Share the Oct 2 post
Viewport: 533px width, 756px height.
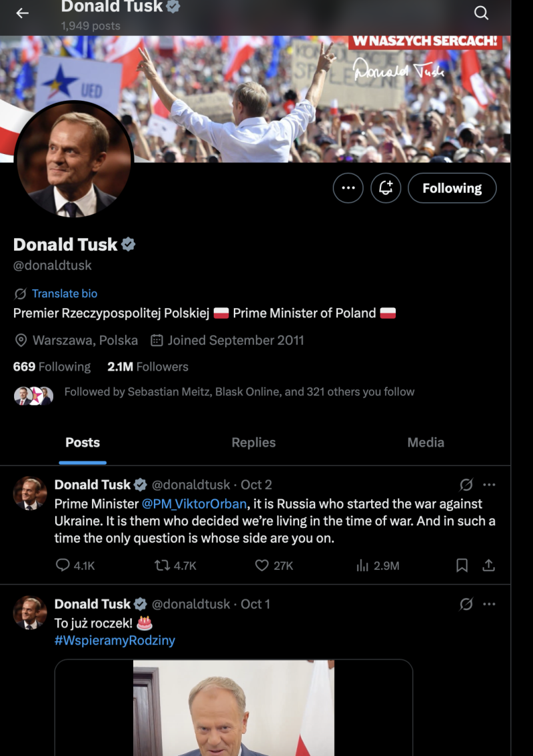[x=488, y=565]
